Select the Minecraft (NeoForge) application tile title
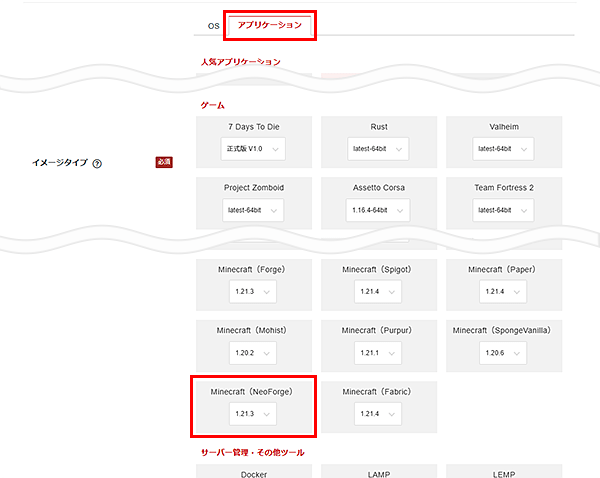600x478 pixels. tap(253, 391)
